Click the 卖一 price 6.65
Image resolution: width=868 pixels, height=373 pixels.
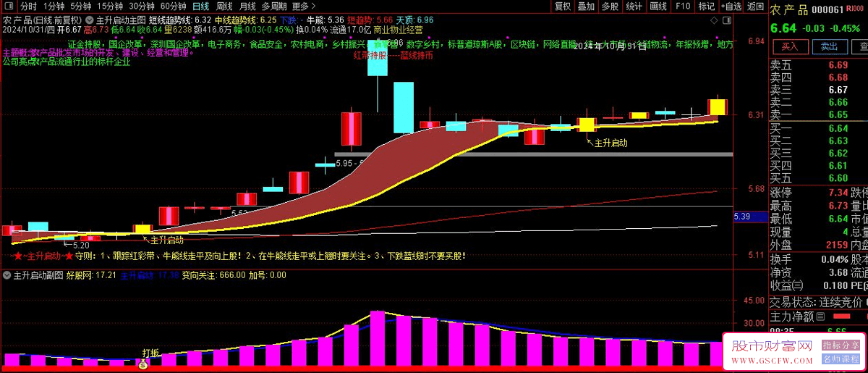838,114
